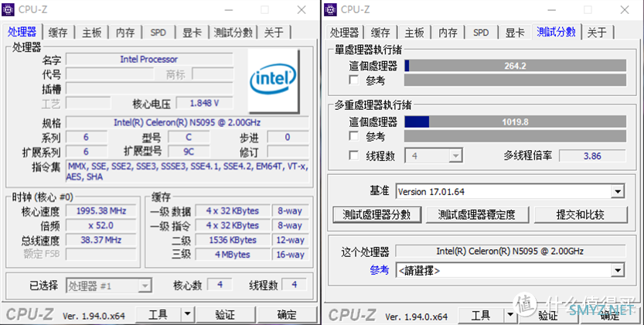The width and height of the screenshot is (644, 325).
Task: Switch to 关于 tab in right window
Action: pos(597,32)
